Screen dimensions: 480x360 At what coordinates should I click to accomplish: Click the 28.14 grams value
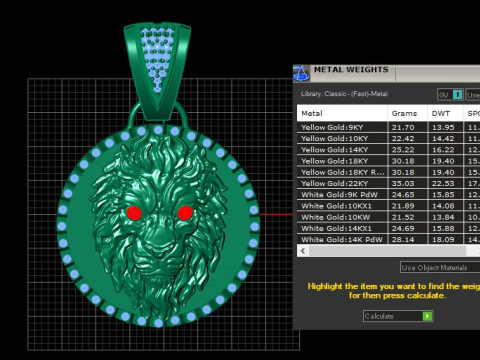coord(403,240)
